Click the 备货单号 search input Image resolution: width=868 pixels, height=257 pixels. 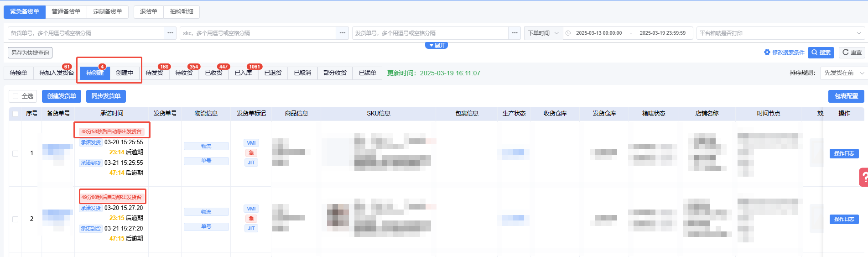pos(86,33)
